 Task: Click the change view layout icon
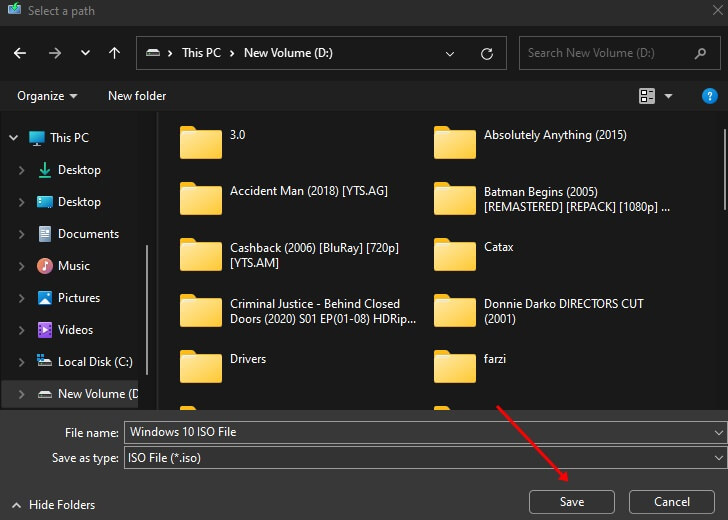647,96
